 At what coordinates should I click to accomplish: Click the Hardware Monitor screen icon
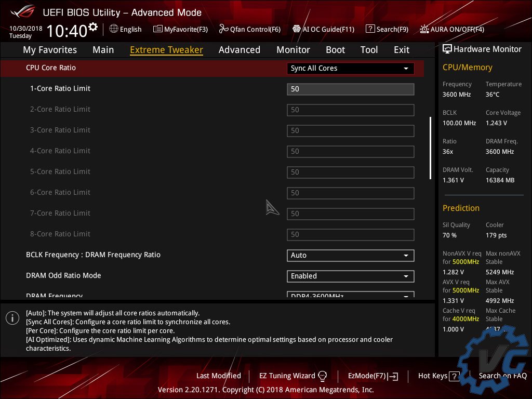pyautogui.click(x=447, y=49)
